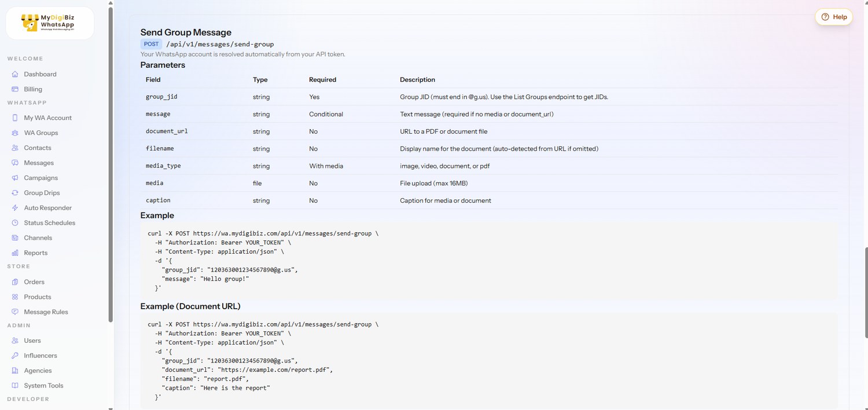This screenshot has height=410, width=868.
Task: Click the report.pdf filename line in example
Action: pos(205,379)
